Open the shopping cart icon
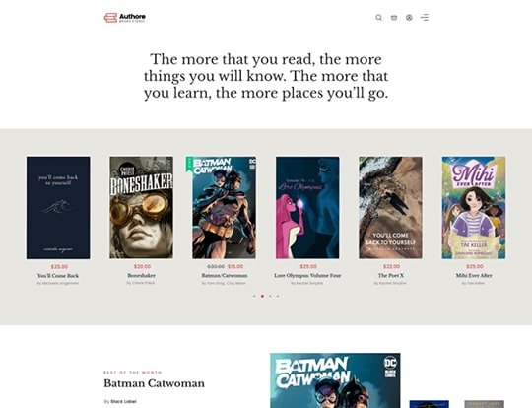The width and height of the screenshot is (532, 408). click(x=394, y=18)
